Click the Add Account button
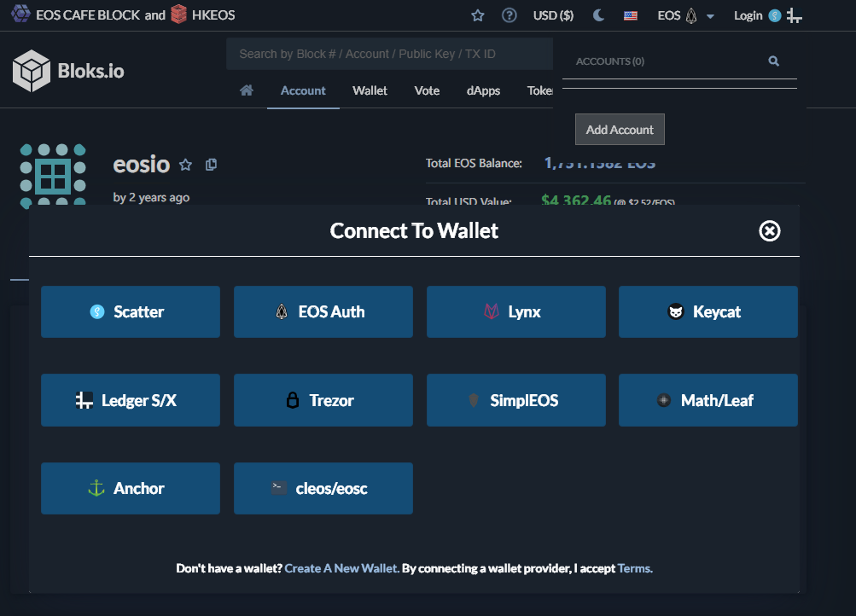The width and height of the screenshot is (856, 616). tap(620, 130)
